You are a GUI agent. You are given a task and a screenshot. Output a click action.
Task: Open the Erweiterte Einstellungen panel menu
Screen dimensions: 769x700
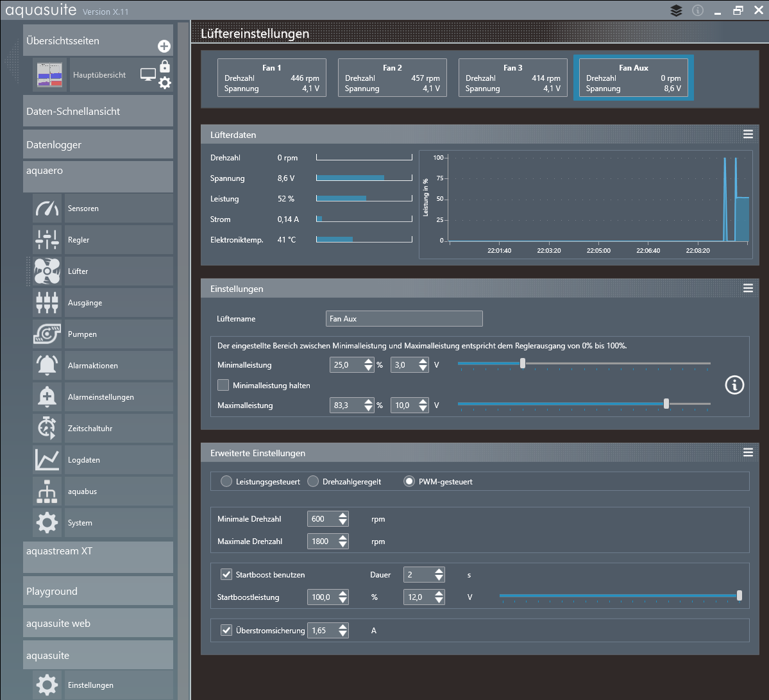748,452
